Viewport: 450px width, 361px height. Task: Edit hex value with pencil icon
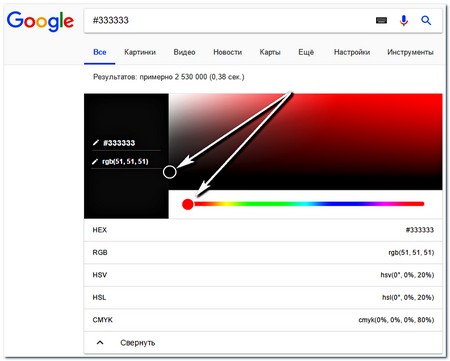coord(96,143)
